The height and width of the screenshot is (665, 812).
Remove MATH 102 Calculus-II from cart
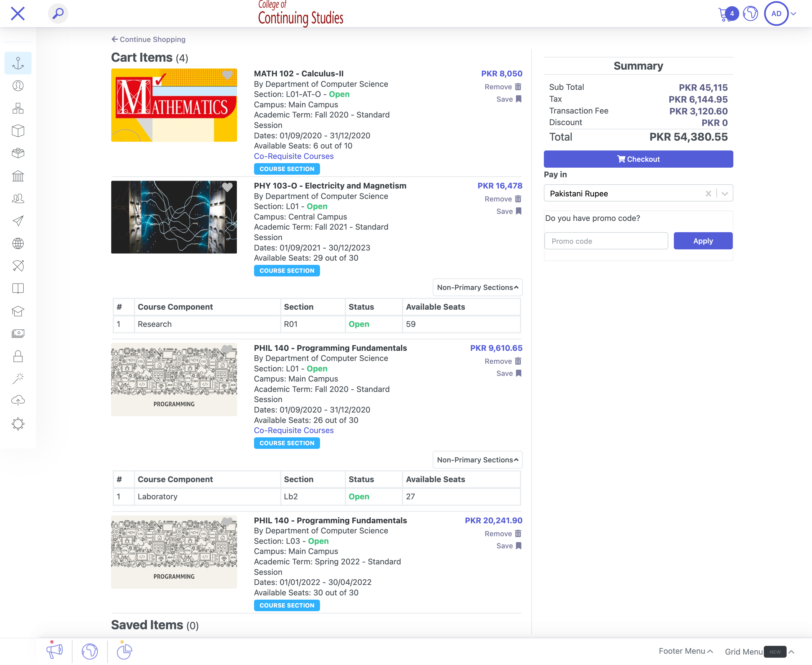[503, 87]
